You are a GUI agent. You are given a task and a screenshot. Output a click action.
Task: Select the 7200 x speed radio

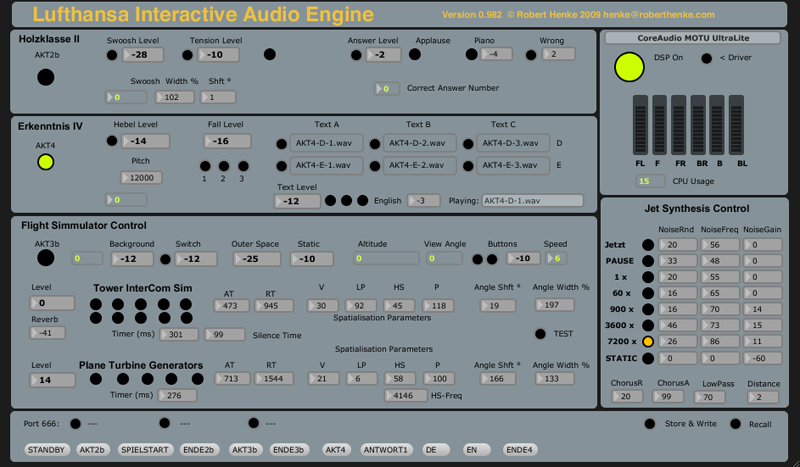click(648, 341)
